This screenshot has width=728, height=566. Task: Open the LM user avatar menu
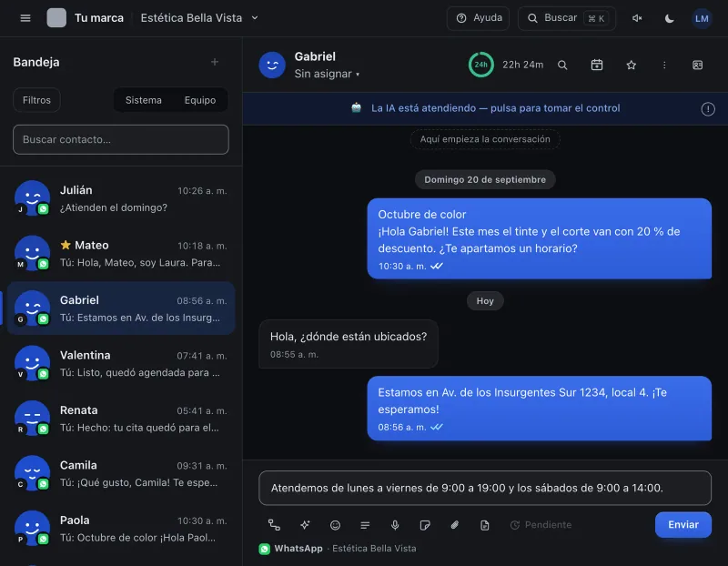pos(702,18)
